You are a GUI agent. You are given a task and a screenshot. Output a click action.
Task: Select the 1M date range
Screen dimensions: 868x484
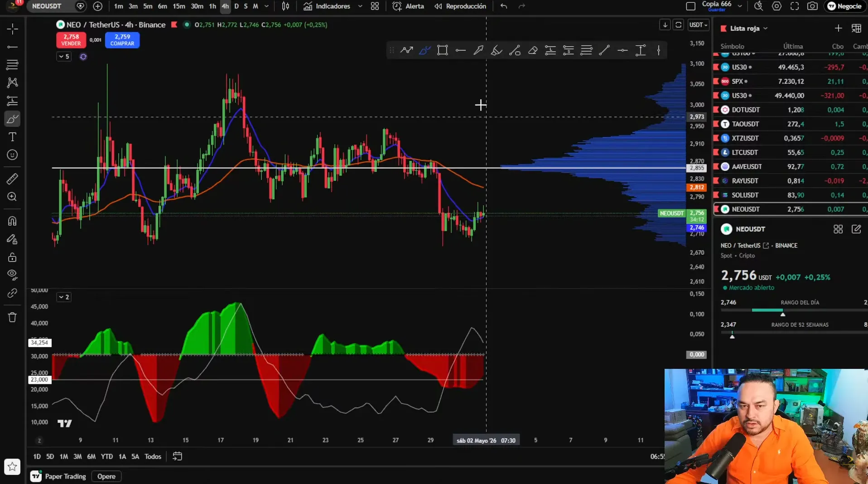(64, 456)
